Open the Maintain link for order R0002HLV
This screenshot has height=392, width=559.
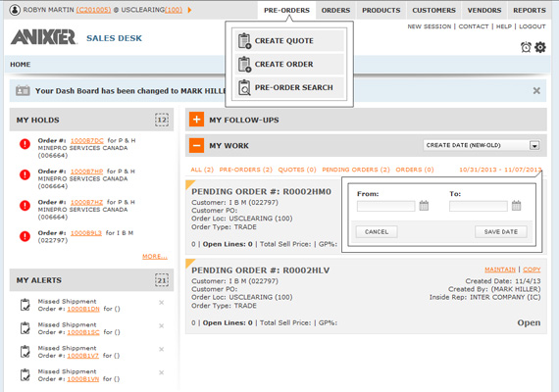pos(500,269)
